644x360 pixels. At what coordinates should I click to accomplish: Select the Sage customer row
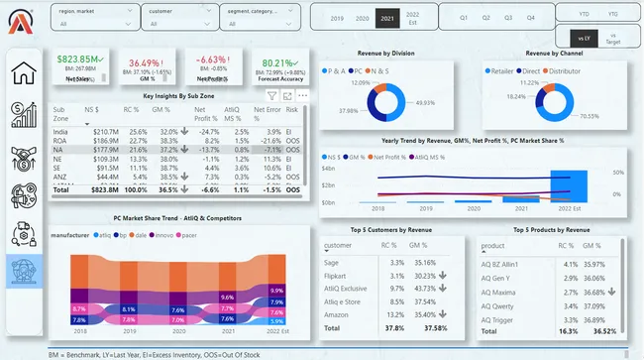coord(386,263)
